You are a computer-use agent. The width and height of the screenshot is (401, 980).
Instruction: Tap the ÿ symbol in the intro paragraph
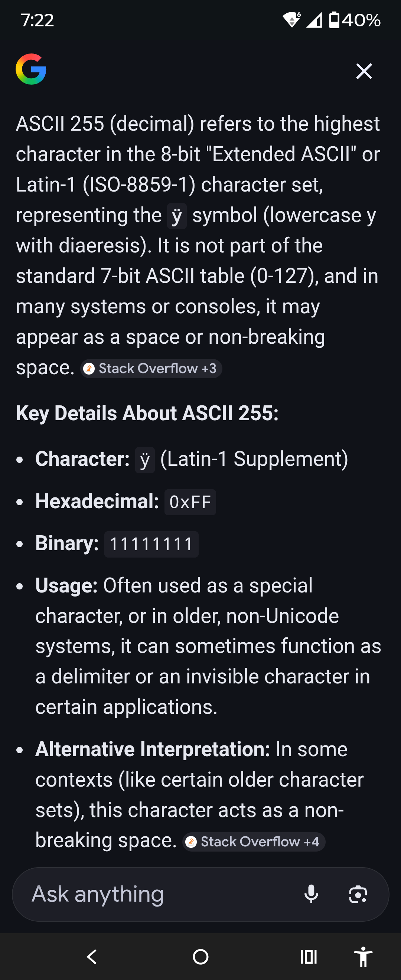(x=177, y=216)
